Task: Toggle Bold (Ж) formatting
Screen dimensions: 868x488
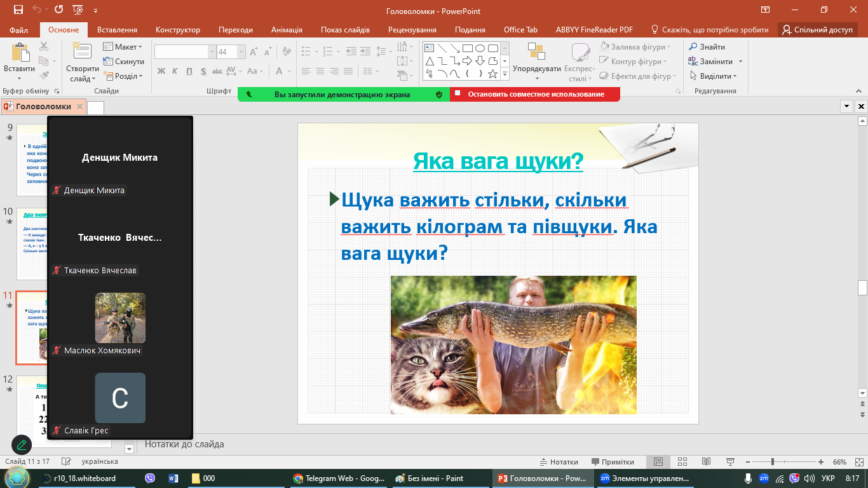Action: 161,71
